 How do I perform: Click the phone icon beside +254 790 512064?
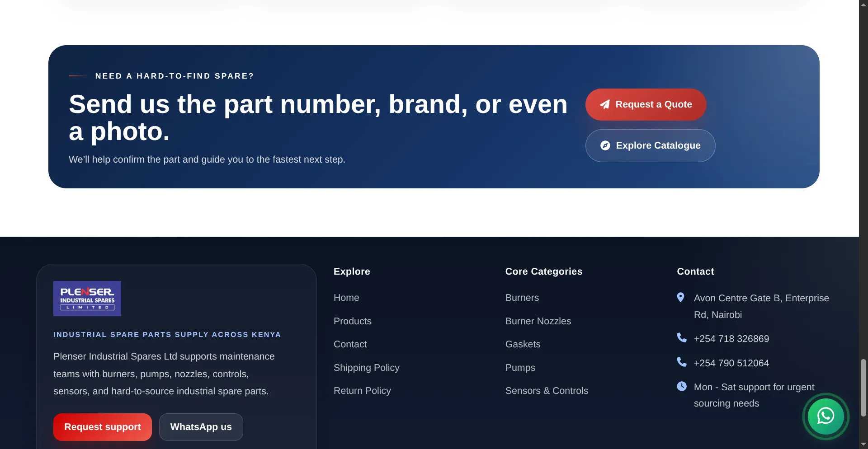[681, 362]
